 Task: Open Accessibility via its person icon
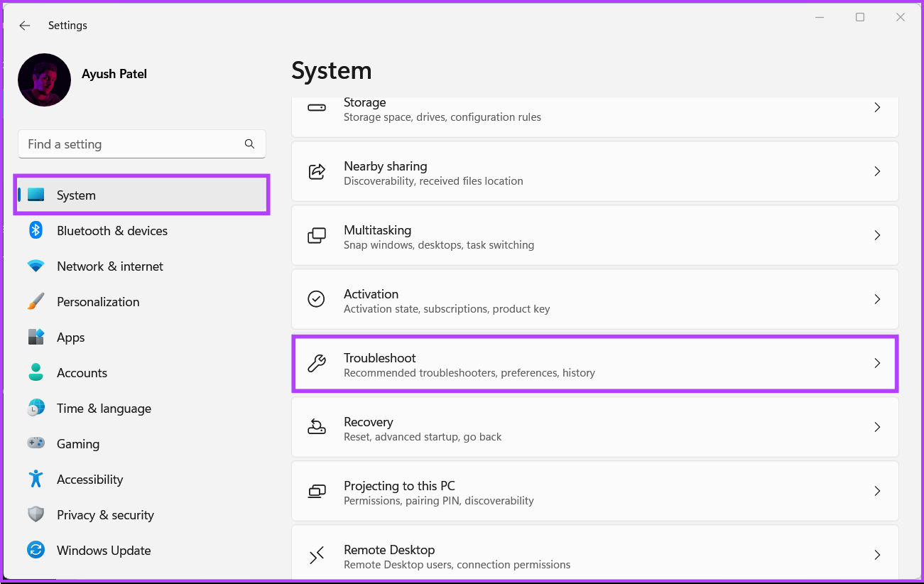click(36, 479)
